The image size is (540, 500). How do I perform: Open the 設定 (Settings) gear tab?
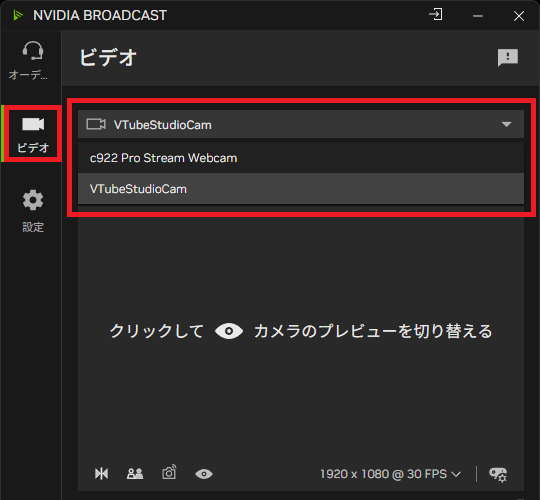coord(33,211)
